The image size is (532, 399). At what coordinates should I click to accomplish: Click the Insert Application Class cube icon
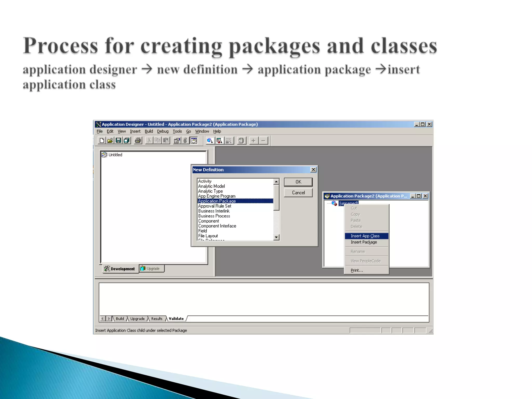tap(210, 141)
